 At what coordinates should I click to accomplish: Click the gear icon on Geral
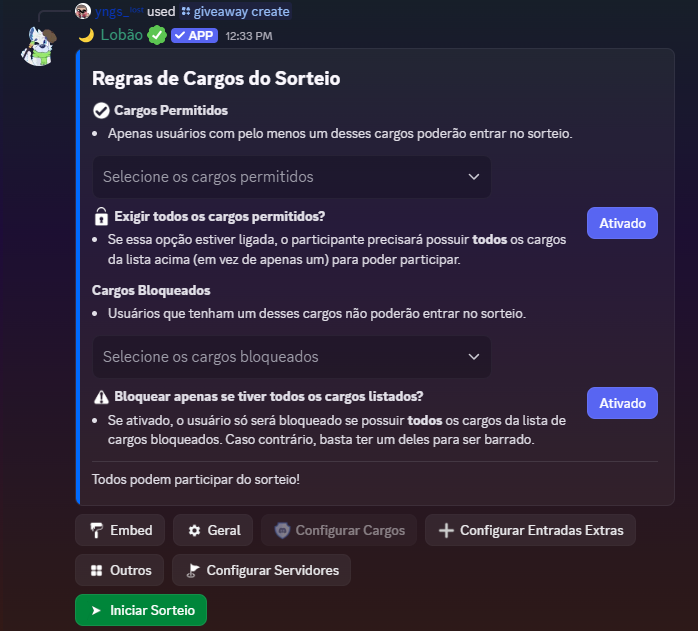[195, 530]
